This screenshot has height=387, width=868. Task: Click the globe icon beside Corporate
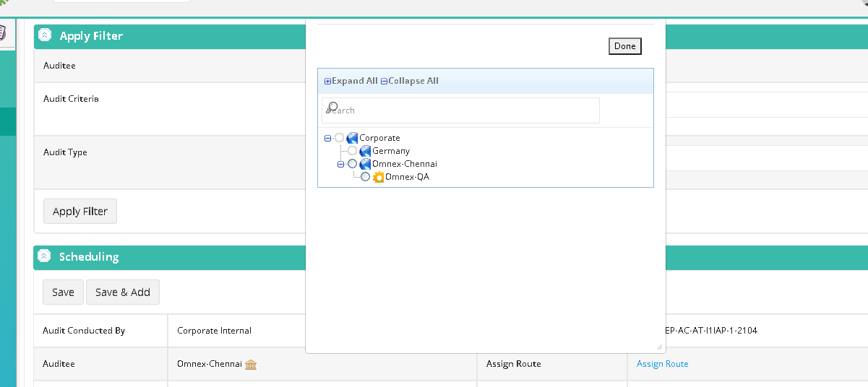[x=353, y=138]
